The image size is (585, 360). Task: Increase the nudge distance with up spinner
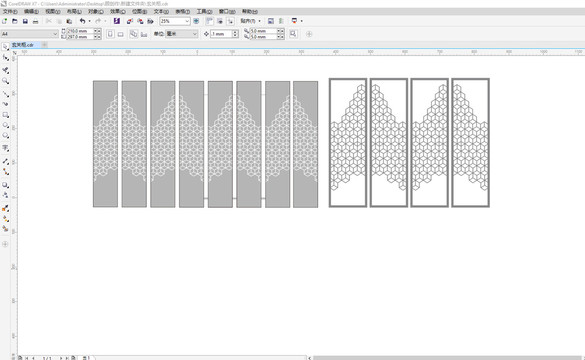click(x=235, y=32)
